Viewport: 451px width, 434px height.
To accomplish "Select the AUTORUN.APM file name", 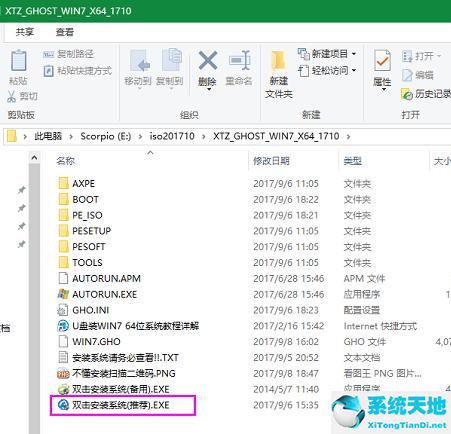I will tap(106, 278).
